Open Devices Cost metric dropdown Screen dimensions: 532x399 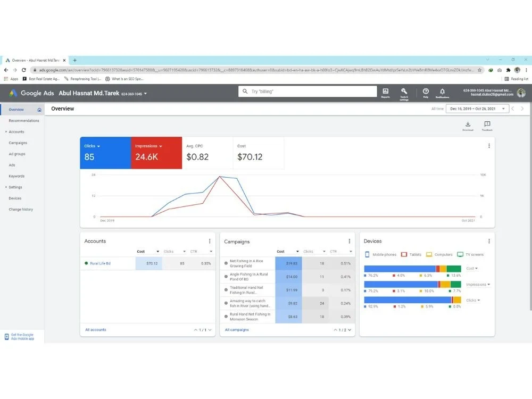471,268
